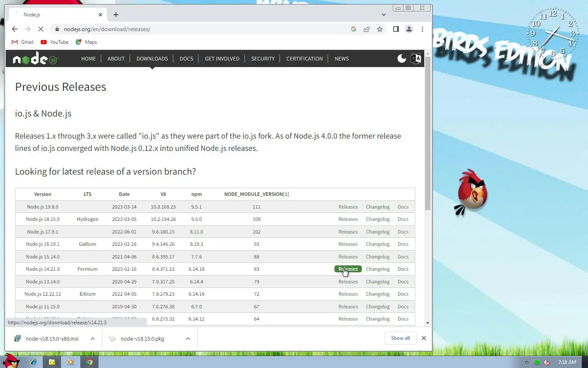
Task: Stop page loading with X button
Action: [x=41, y=29]
